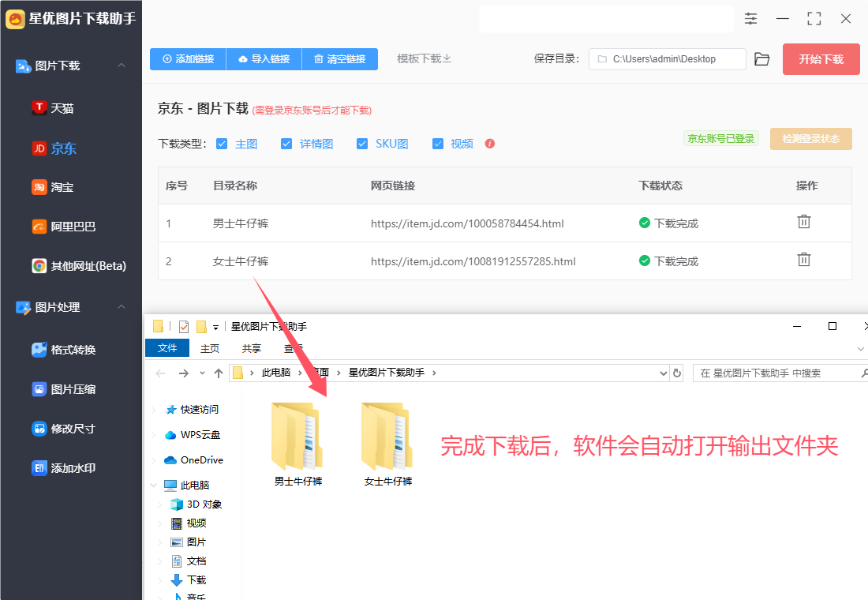This screenshot has height=600, width=868.
Task: Delete row 女士牛仔裤 with its trash icon
Action: pos(804,259)
